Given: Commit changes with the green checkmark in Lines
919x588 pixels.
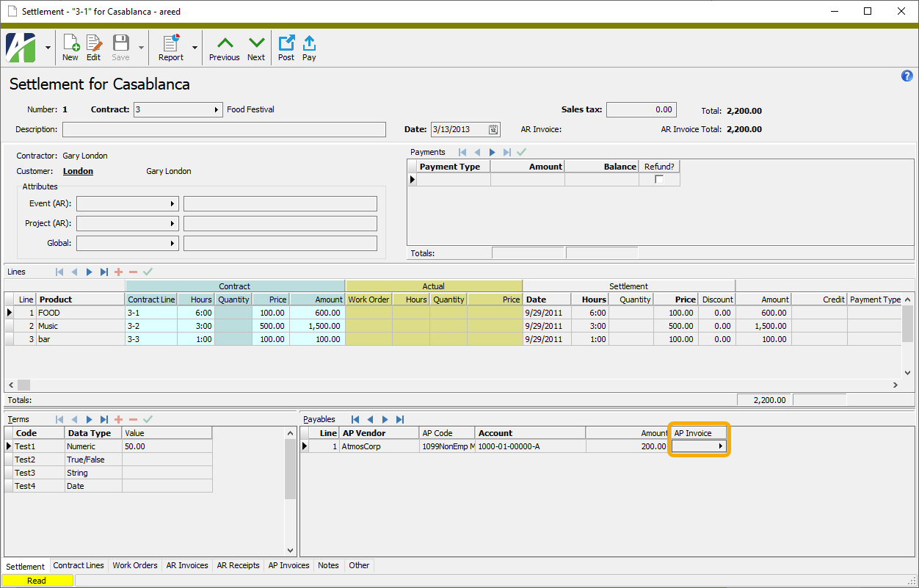Looking at the screenshot, I should [x=148, y=271].
